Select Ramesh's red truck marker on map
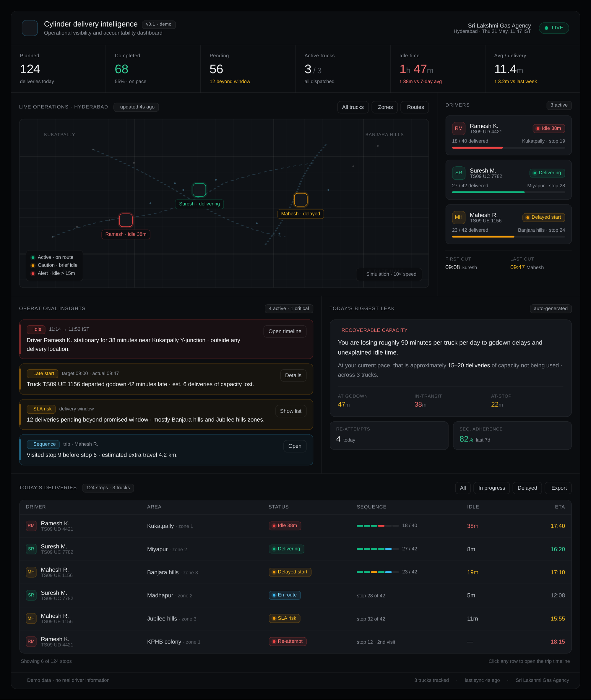Image resolution: width=591 pixels, height=700 pixels. click(126, 220)
